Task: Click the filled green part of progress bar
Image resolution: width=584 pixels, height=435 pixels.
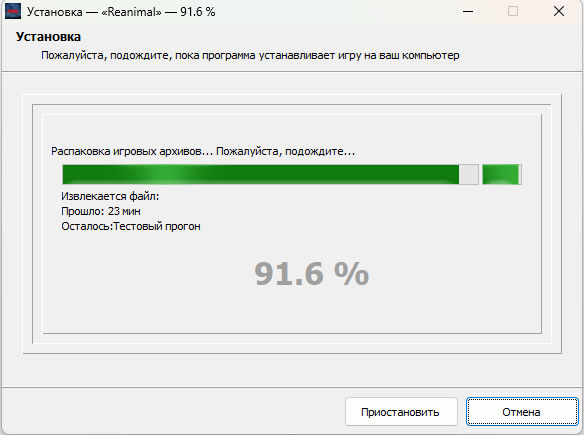Action: 260,174
